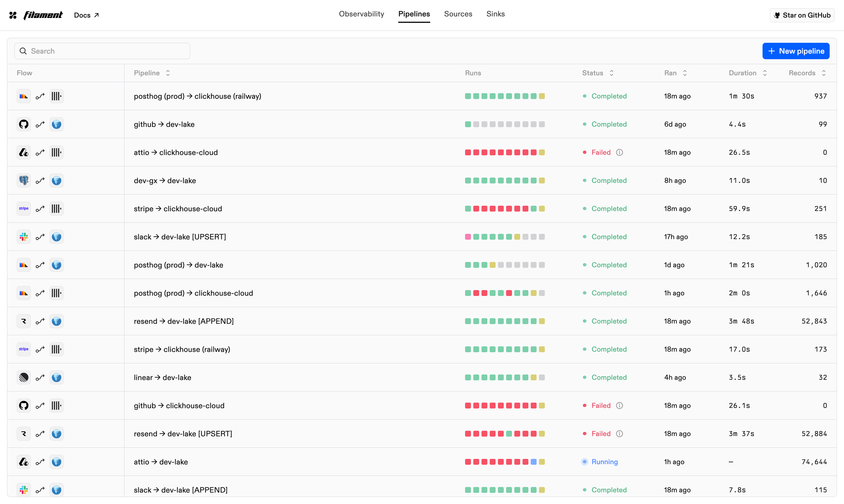Click PostHog source icon in posthog → clickhouse (railway) row
The width and height of the screenshot is (844, 504).
click(24, 96)
